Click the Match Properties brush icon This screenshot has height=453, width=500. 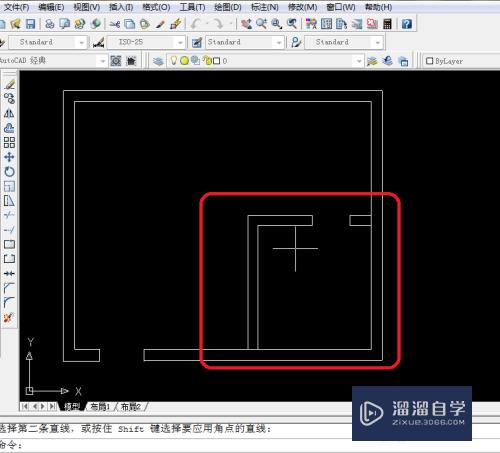tap(160, 24)
